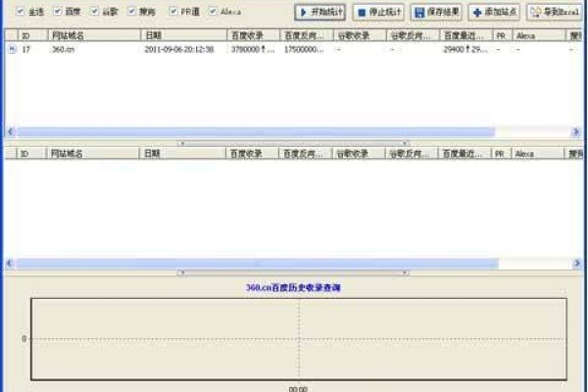Click the lower table horizontal scrollbar thumb
Viewport: 588px width, 392px height.
click(258, 264)
